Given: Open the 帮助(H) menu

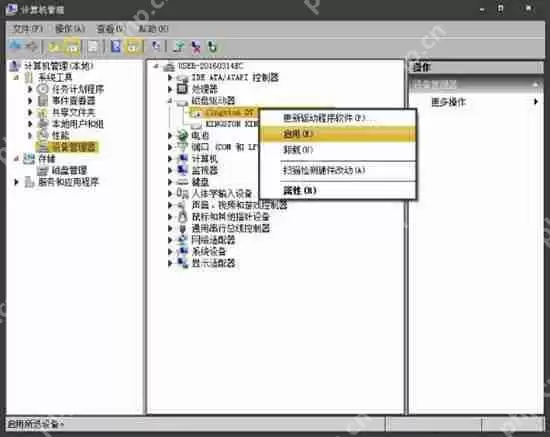Looking at the screenshot, I should point(153,28).
